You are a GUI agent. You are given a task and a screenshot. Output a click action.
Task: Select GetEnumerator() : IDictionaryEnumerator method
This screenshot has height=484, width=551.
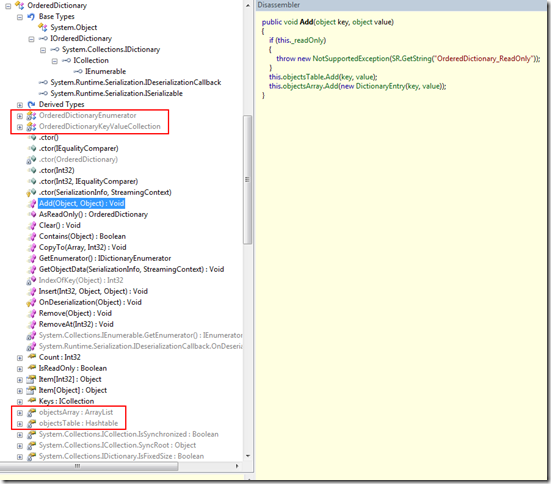[x=105, y=258]
